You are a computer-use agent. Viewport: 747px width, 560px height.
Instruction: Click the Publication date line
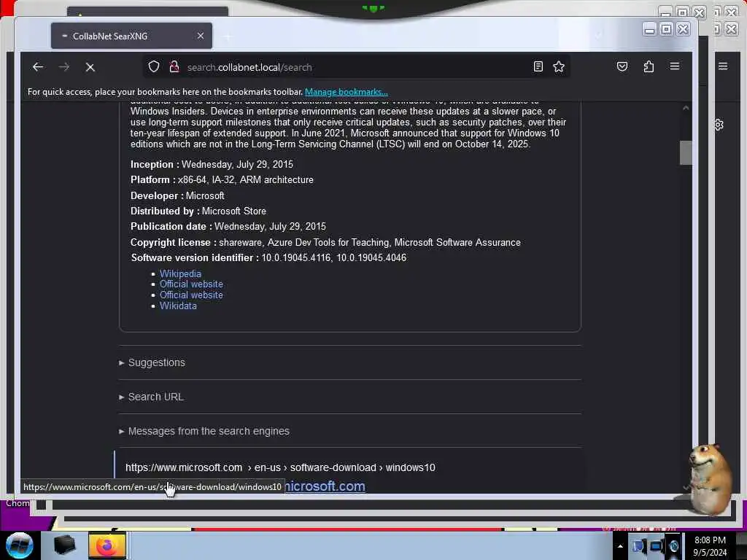point(228,227)
